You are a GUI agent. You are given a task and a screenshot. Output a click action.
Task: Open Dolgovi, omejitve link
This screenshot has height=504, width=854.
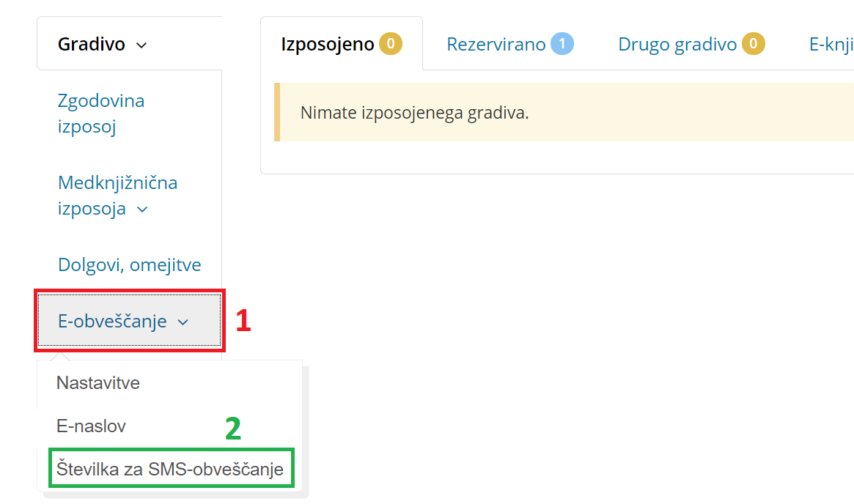click(129, 264)
